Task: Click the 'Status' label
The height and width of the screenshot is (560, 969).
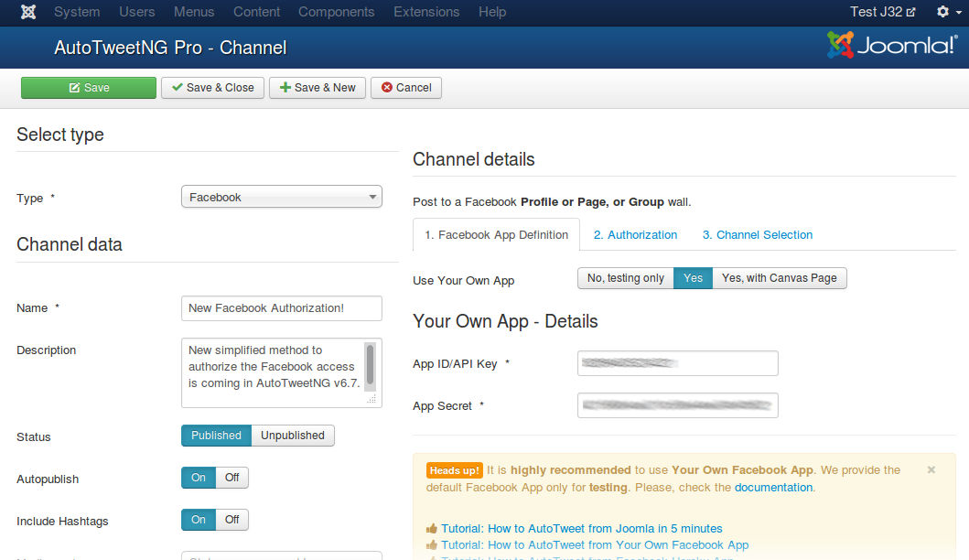Action: pyautogui.click(x=33, y=437)
